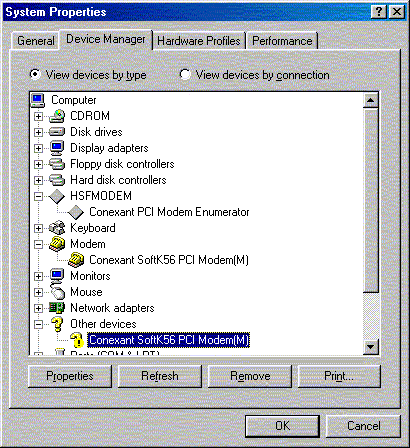Expand the Floppy disk controllers node
This screenshot has width=410, height=448.
point(39,164)
